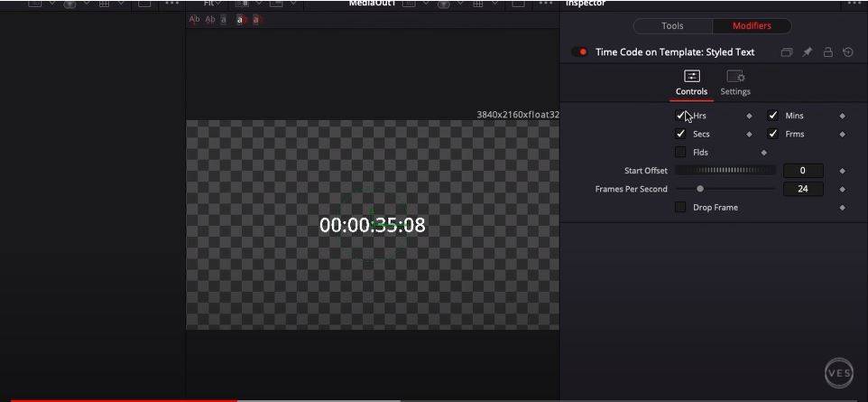Switch to the Modifiers tab
The width and height of the screenshot is (868, 402).
click(x=752, y=26)
